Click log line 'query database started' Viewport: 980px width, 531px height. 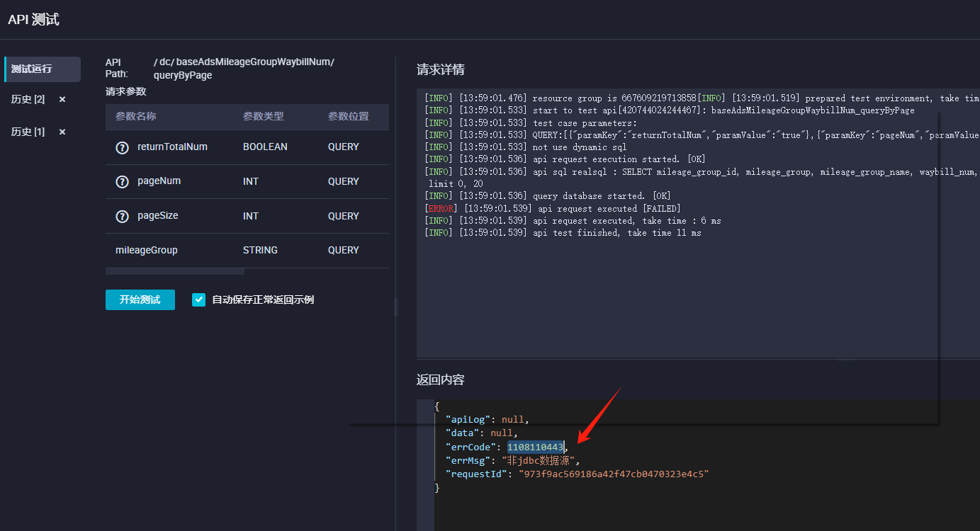[x=548, y=195]
